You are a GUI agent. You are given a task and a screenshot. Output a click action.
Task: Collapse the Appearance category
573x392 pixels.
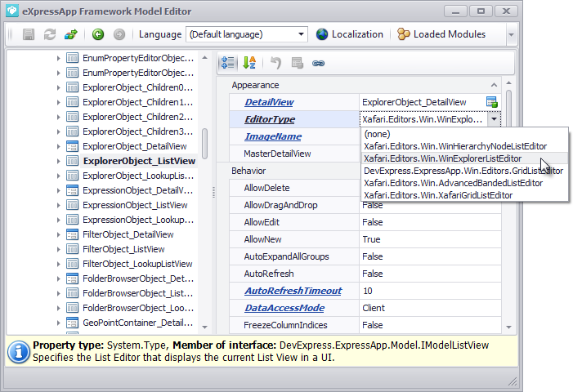494,85
